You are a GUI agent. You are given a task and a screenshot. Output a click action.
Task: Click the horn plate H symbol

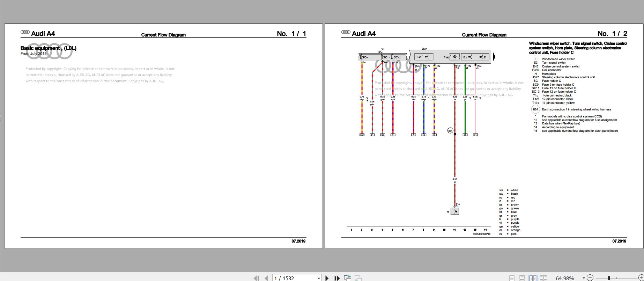click(455, 211)
